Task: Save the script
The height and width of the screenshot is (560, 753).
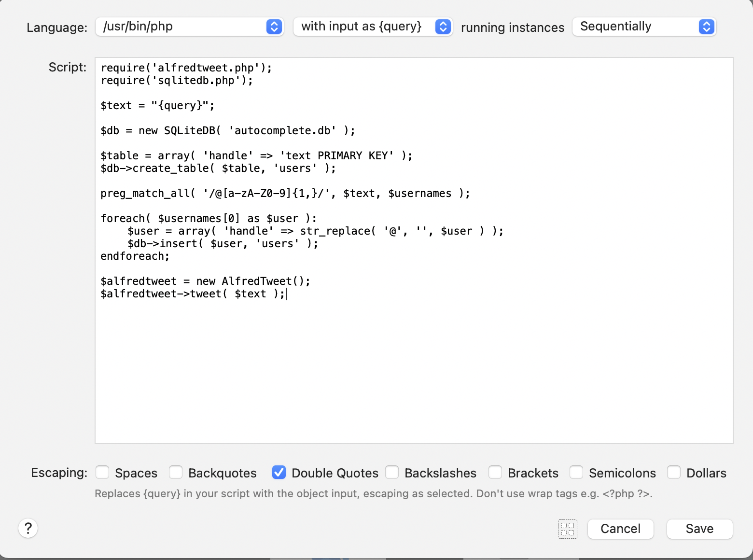Action: (700, 529)
